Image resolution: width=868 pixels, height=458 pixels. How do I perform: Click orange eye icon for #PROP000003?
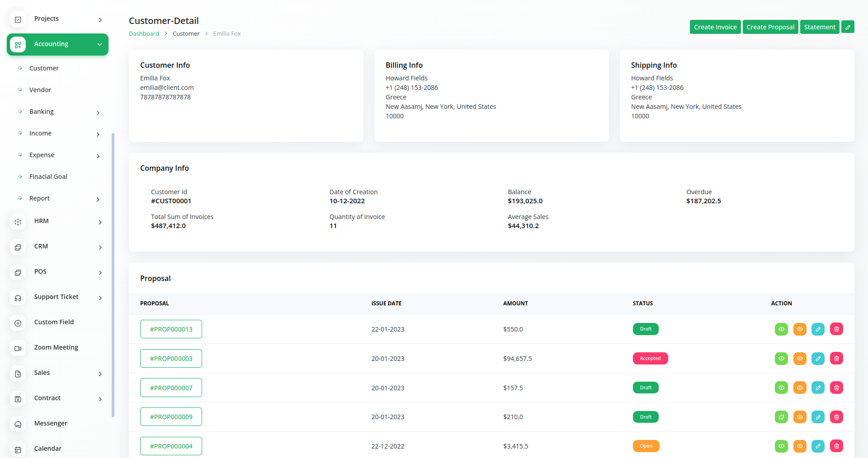[x=800, y=359]
